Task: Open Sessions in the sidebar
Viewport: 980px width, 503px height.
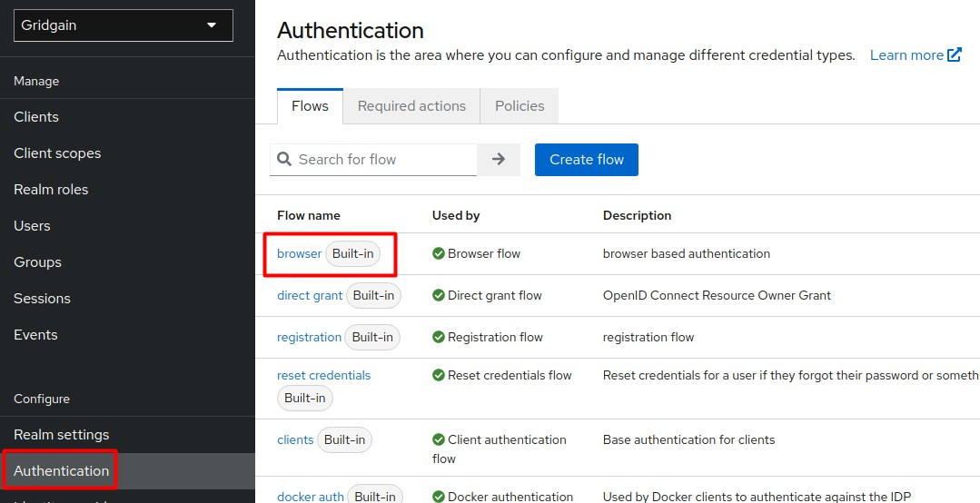Action: [127, 298]
